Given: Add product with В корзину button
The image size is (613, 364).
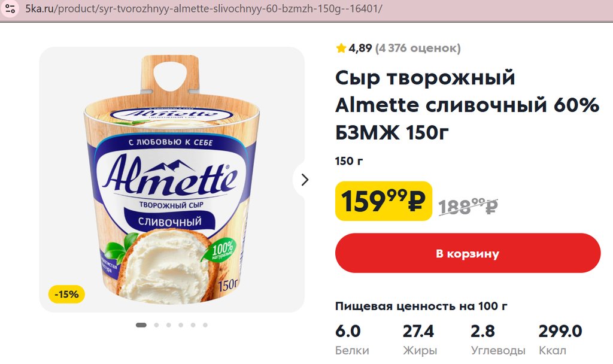Looking at the screenshot, I should point(468,253).
